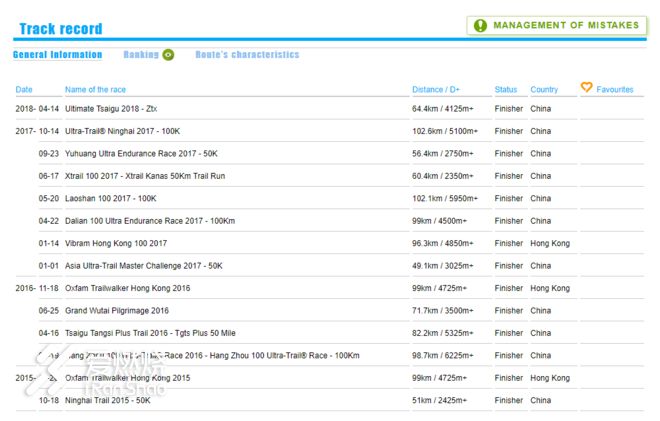Screen dimensions: 660x421
Task: Click Grand Wutai Pilgrimage 2016 race link
Action: tap(117, 311)
